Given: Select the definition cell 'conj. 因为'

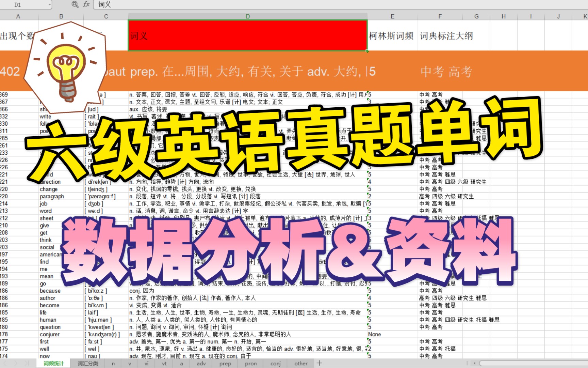Looking at the screenshot, I should [248, 291].
